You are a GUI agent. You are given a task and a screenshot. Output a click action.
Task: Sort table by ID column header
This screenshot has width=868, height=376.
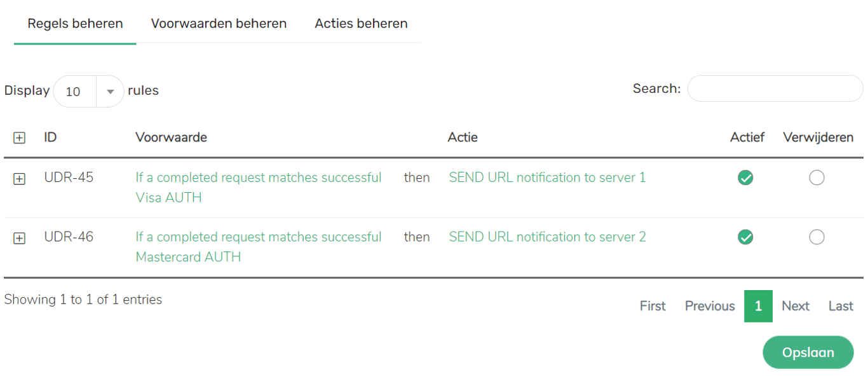tap(50, 137)
